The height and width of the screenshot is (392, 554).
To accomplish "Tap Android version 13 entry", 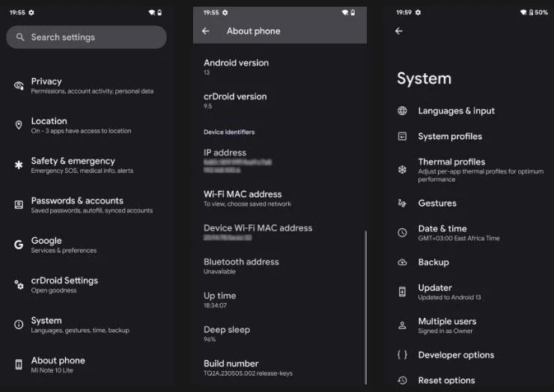I will click(280, 67).
